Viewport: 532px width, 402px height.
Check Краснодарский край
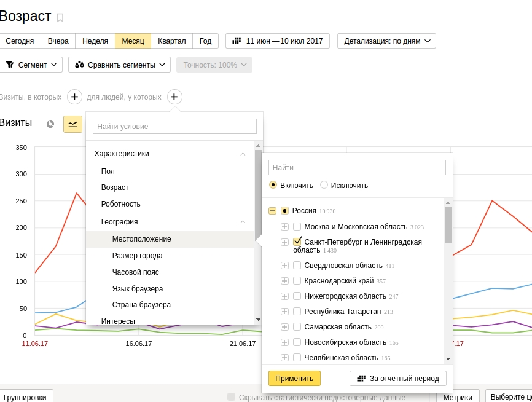click(297, 281)
